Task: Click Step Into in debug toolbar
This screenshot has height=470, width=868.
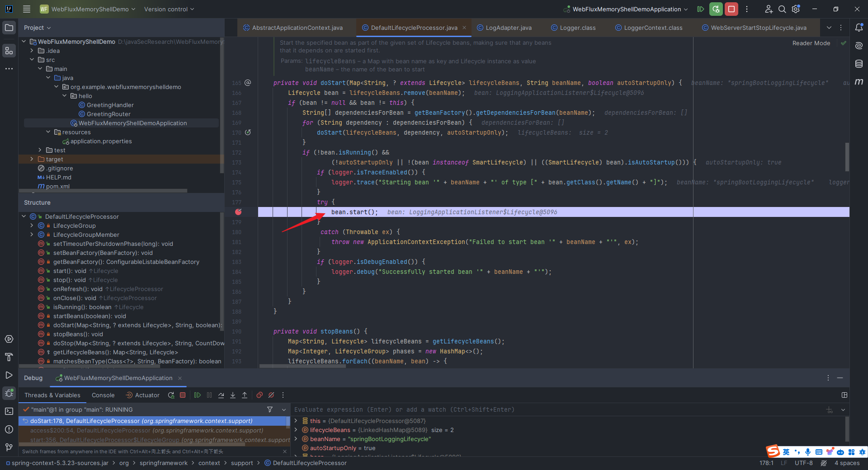Action: pyautogui.click(x=233, y=395)
